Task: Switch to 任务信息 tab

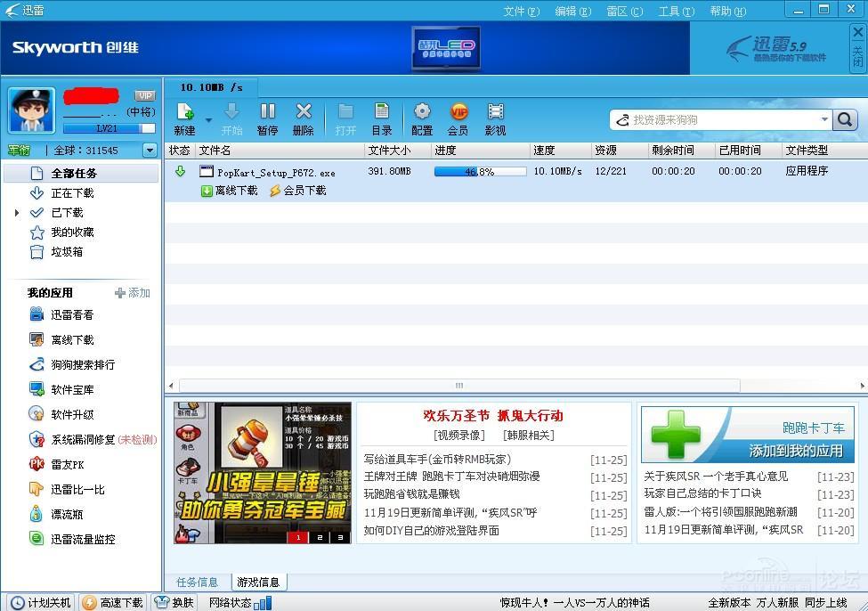Action: pos(197,582)
